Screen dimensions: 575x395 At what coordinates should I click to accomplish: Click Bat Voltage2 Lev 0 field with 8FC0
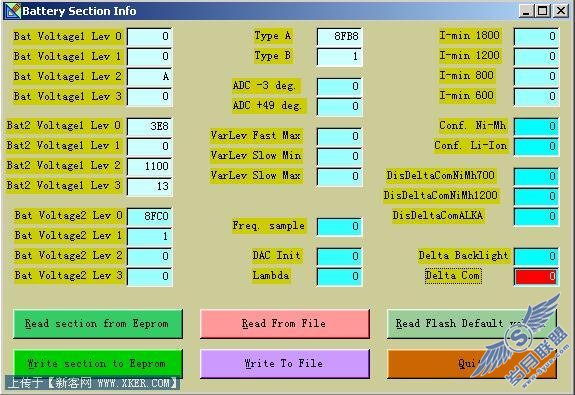coord(150,216)
